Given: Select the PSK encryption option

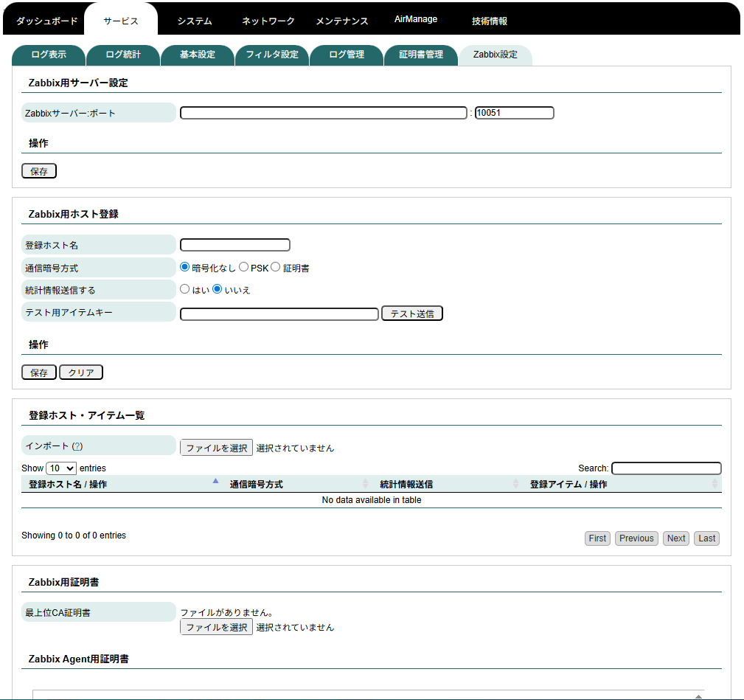Looking at the screenshot, I should pos(242,267).
